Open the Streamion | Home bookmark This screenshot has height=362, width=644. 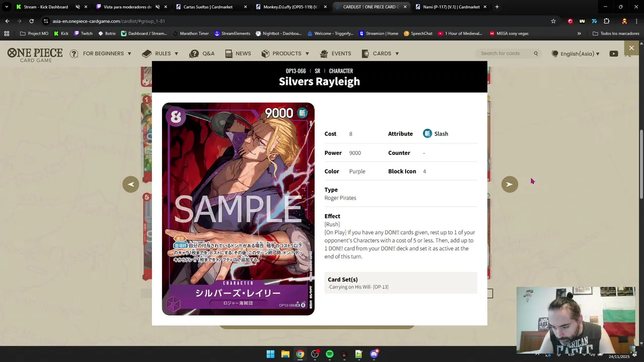(x=378, y=34)
